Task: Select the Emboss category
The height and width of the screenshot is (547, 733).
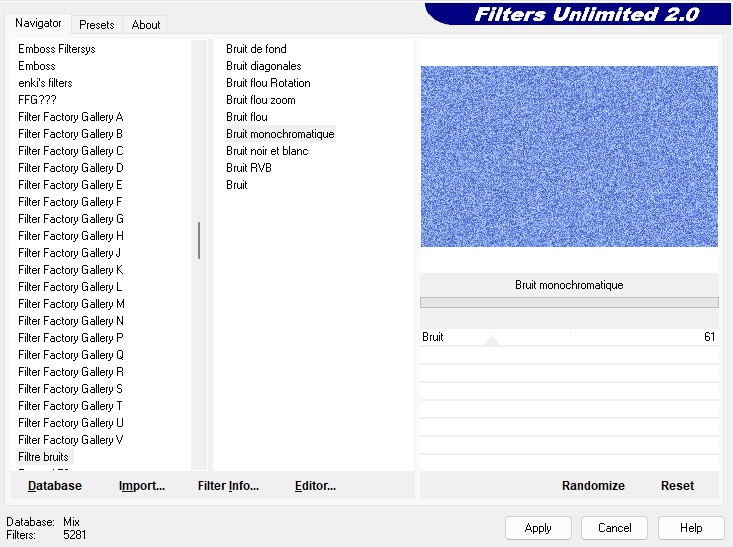Action: [x=36, y=66]
